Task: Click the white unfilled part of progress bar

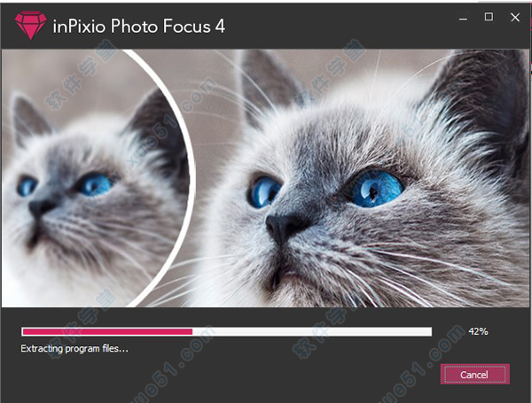Action: point(312,331)
